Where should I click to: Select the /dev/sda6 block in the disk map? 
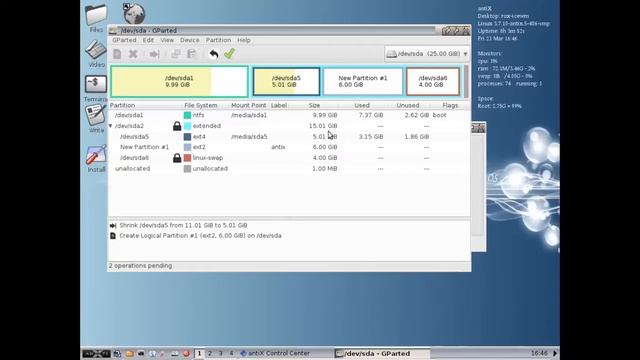click(433, 82)
